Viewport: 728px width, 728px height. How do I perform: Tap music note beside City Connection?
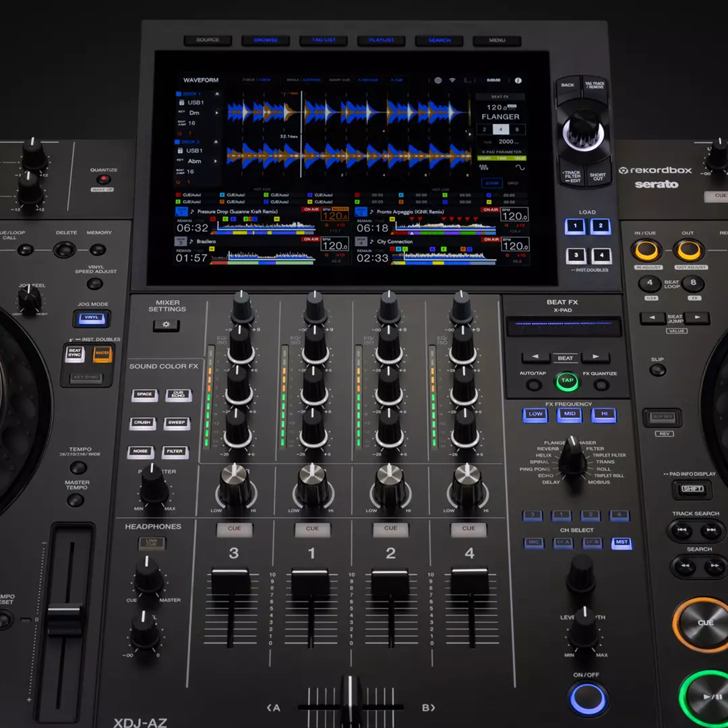[x=371, y=241]
